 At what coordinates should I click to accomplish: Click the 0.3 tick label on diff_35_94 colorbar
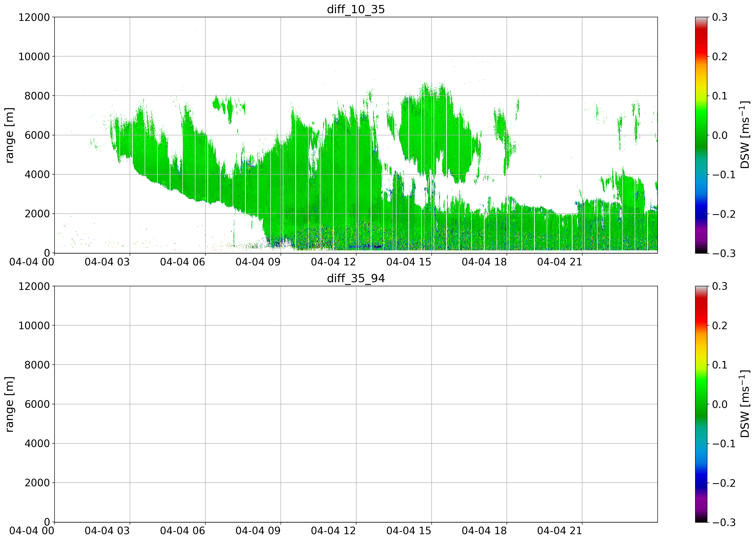pos(720,287)
